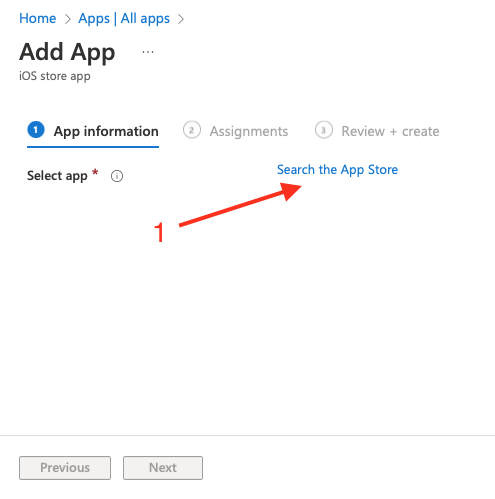This screenshot has height=499, width=495.
Task: Open the ellipsis more options menu
Action: [148, 52]
